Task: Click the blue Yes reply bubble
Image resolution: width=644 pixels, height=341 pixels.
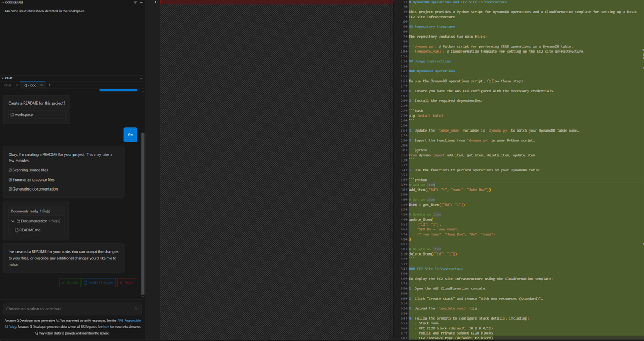Action: click(130, 135)
